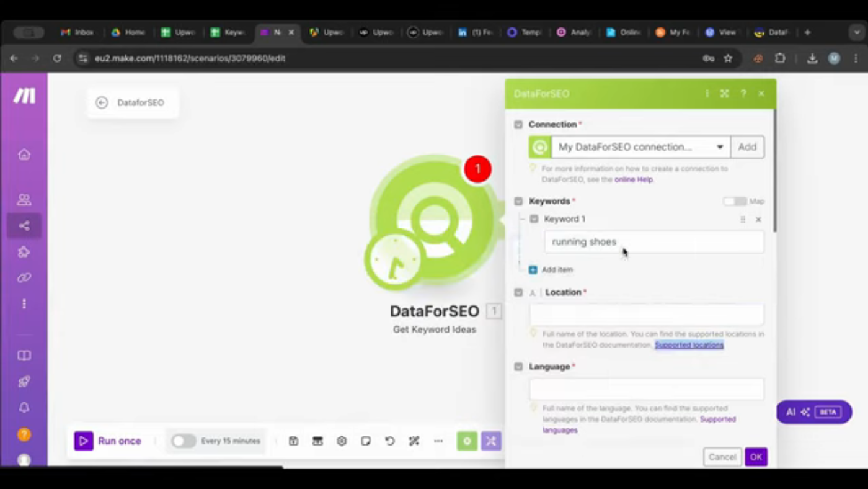
Task: Click the purple Explain flow toolbar button
Action: [x=491, y=441]
